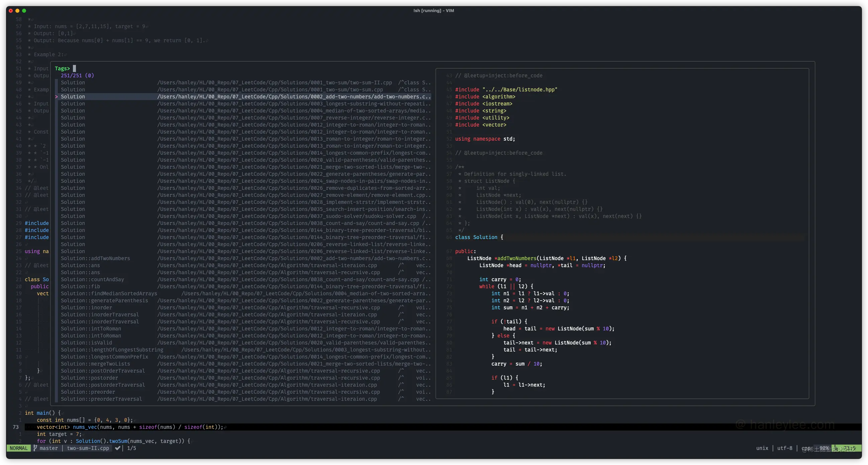Viewport: 868px width, 465px height.
Task: Click utf-8 encoding in status line
Action: [785, 448]
